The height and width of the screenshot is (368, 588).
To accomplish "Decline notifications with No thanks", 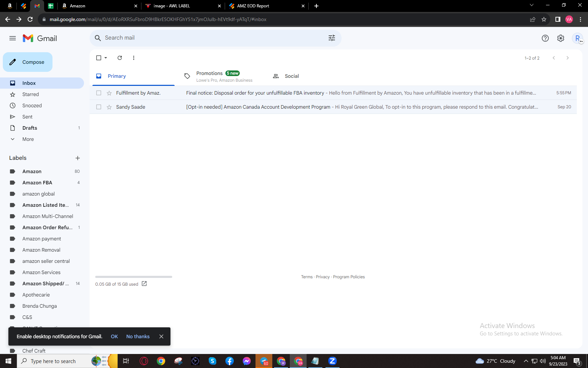I will pyautogui.click(x=138, y=336).
